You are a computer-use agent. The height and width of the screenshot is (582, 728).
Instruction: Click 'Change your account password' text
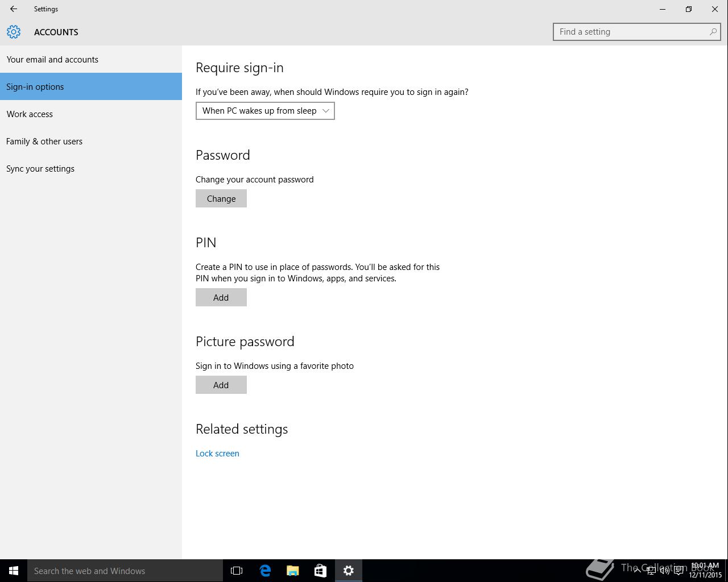tap(255, 180)
